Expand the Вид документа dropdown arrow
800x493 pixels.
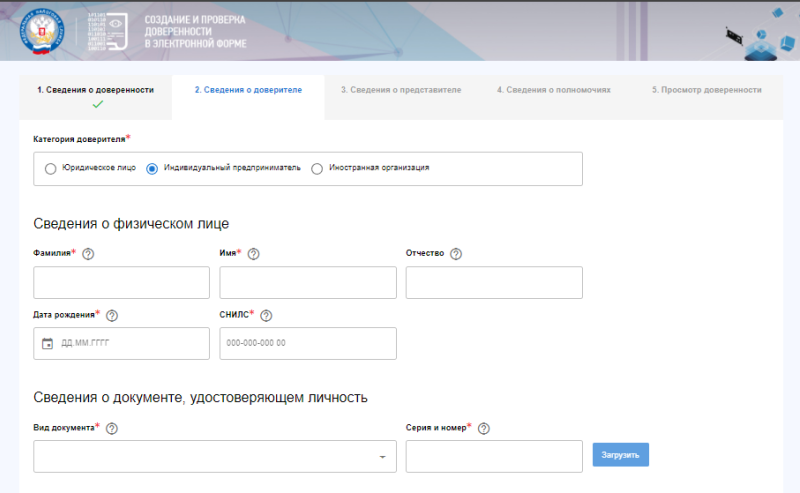(382, 457)
